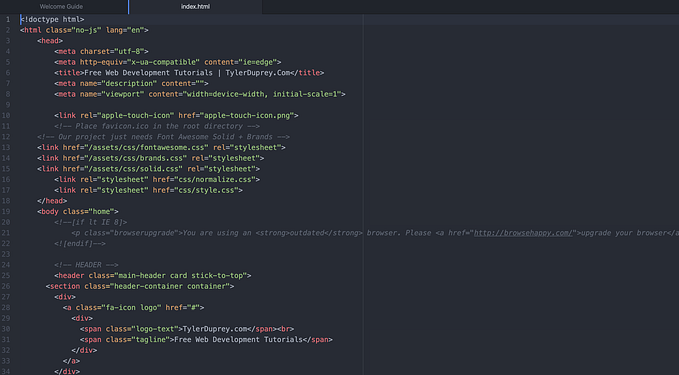Image resolution: width=679 pixels, height=375 pixels.
Task: Select the index.html tab
Action: point(195,6)
